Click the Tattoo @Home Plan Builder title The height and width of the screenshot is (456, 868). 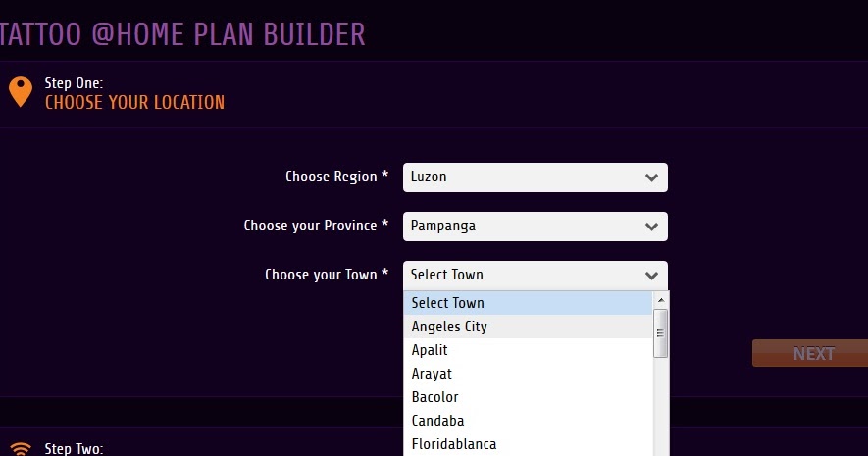[182, 34]
